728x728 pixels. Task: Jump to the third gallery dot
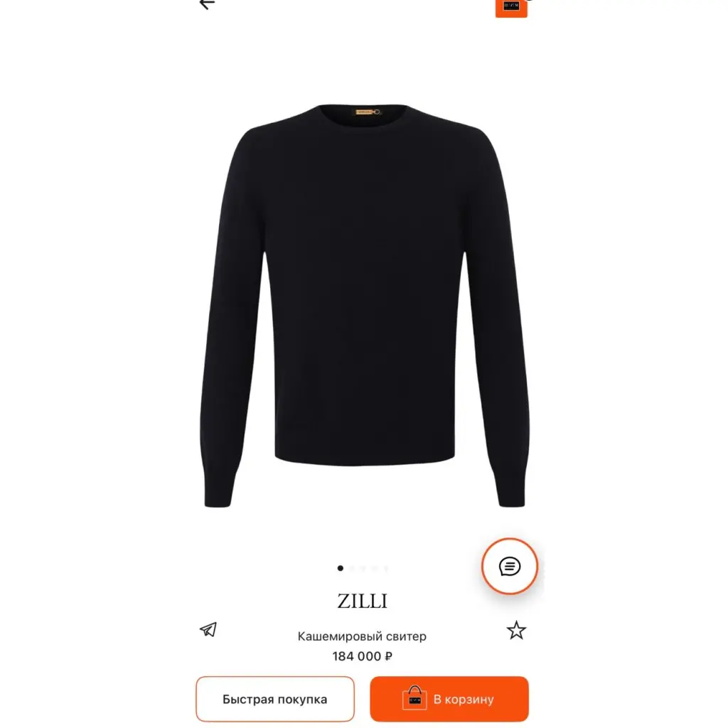click(363, 568)
